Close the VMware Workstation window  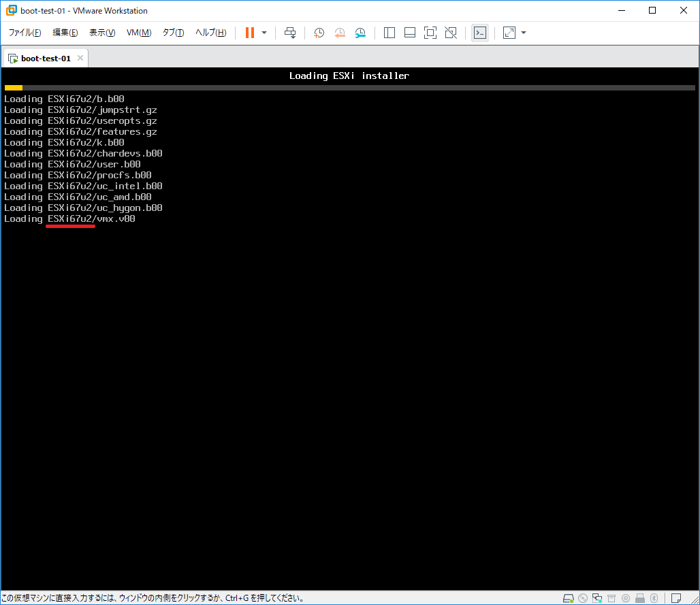(684, 10)
